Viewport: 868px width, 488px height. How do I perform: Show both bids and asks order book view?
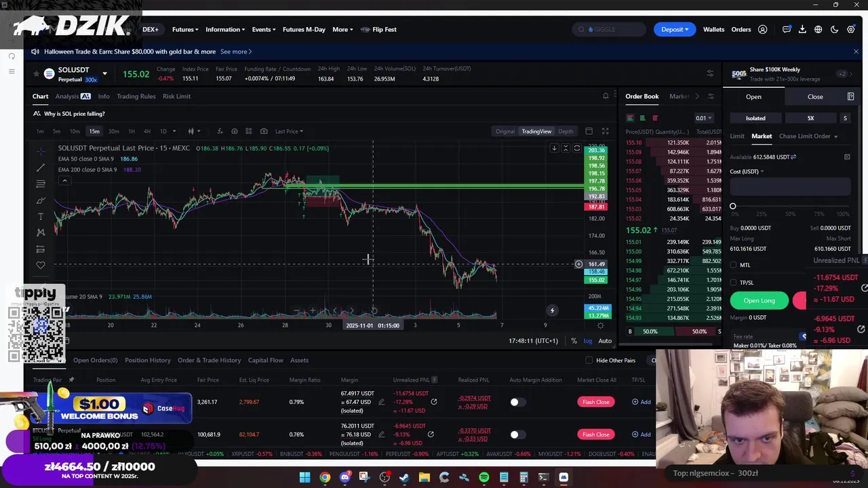(x=630, y=118)
